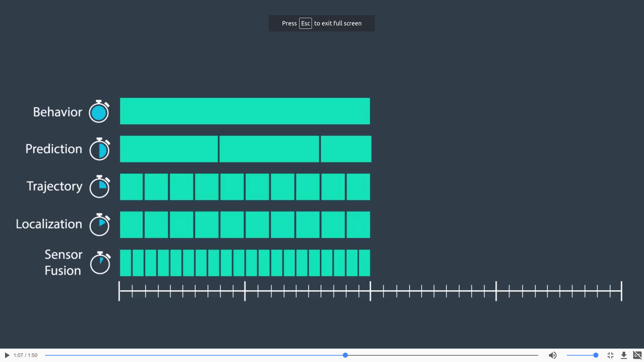
Task: Click the Trajectory stopwatch icon
Action: tap(100, 187)
